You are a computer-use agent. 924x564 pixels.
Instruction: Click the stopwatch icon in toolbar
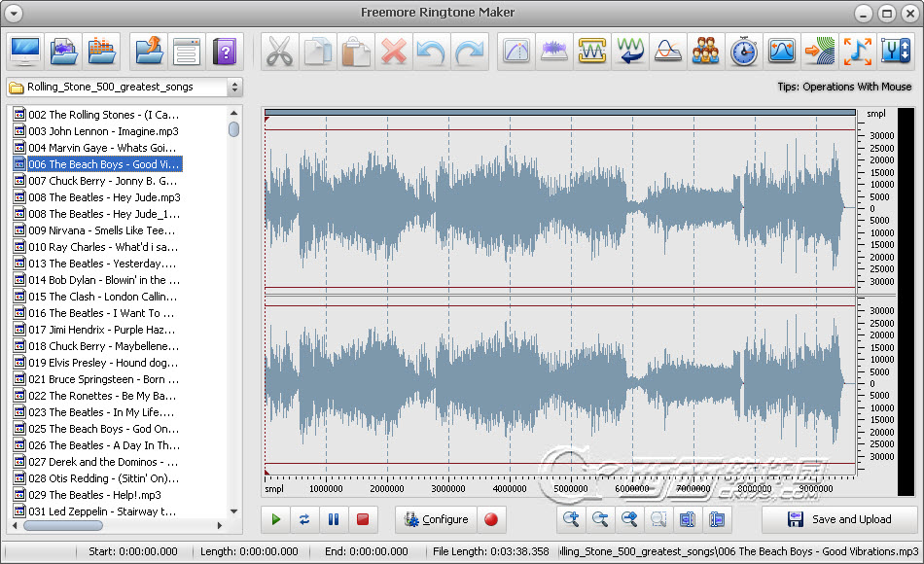[x=744, y=51]
